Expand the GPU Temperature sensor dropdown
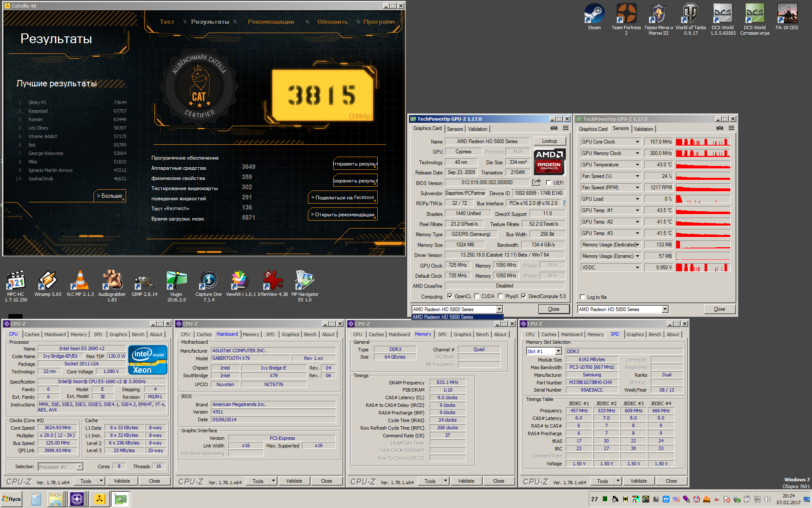Image resolution: width=812 pixels, height=508 pixels. pos(637,165)
